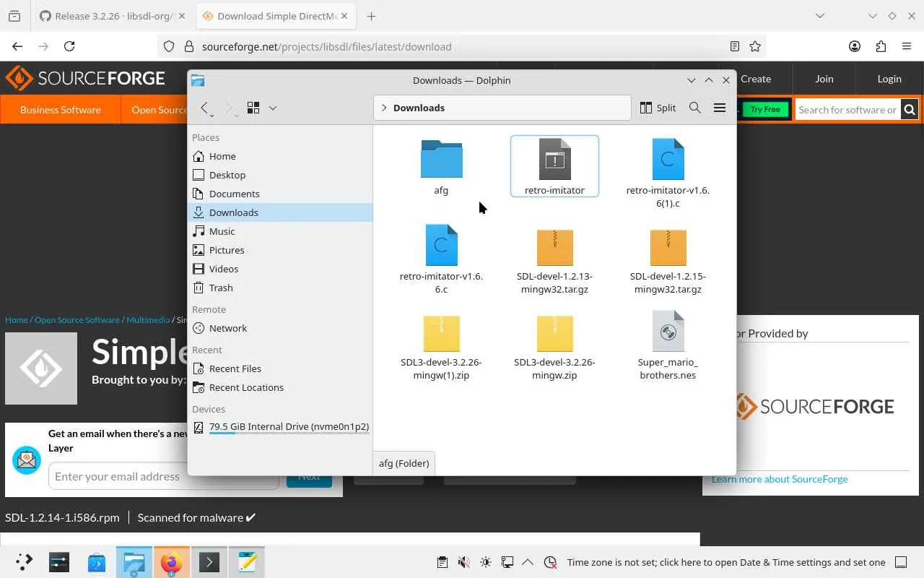Select Downloads in Places panel

click(281, 212)
